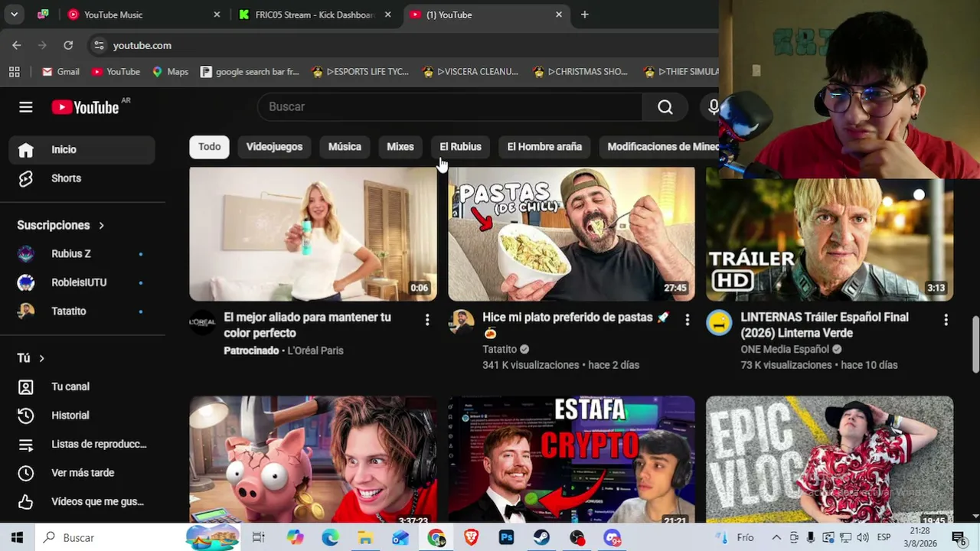Open Tu canal in the sidebar

pyautogui.click(x=82, y=386)
